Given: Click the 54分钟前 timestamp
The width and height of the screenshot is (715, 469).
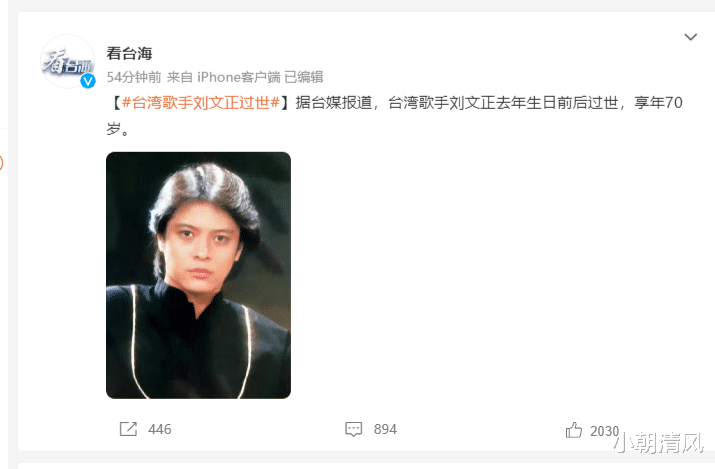Looking at the screenshot, I should pyautogui.click(x=134, y=77).
